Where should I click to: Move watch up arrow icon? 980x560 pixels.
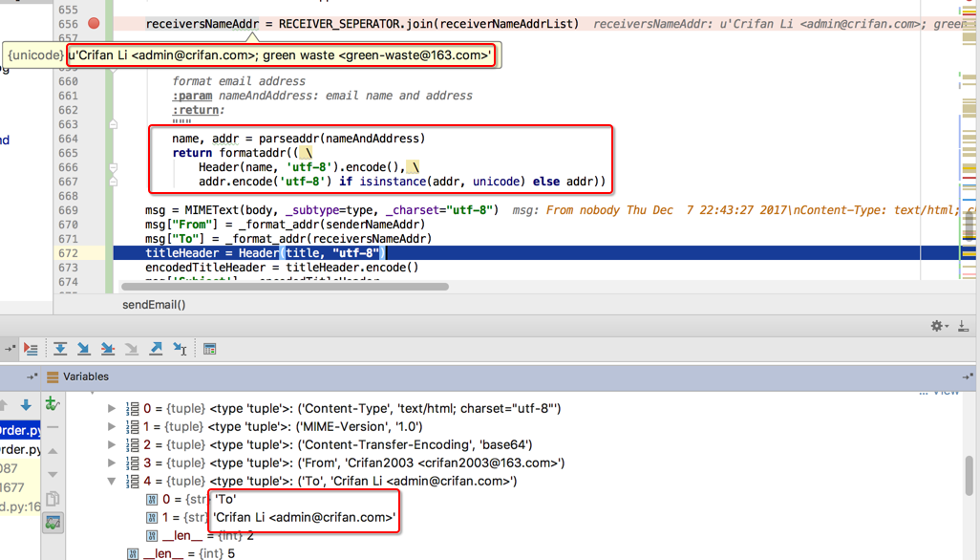(x=53, y=451)
